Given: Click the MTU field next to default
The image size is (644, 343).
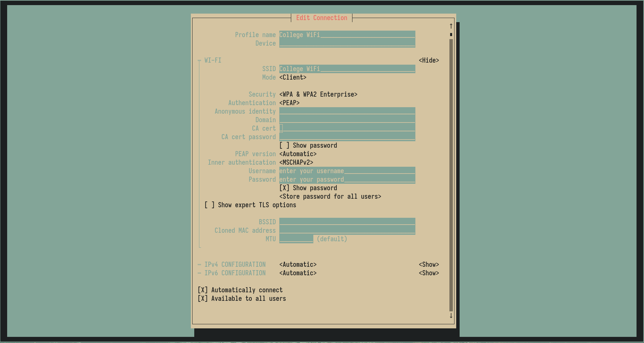Looking at the screenshot, I should coord(296,239).
